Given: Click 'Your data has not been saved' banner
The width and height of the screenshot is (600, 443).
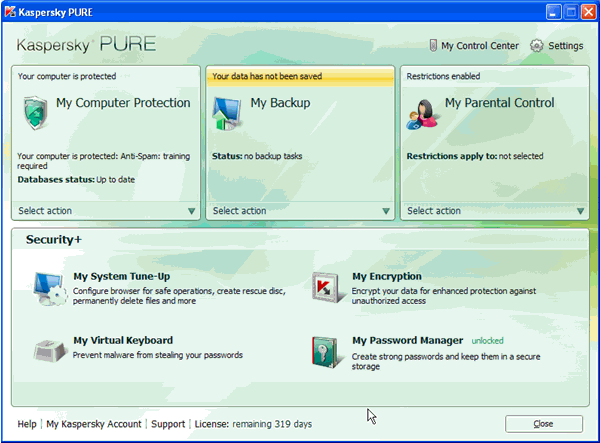Looking at the screenshot, I should [x=300, y=75].
